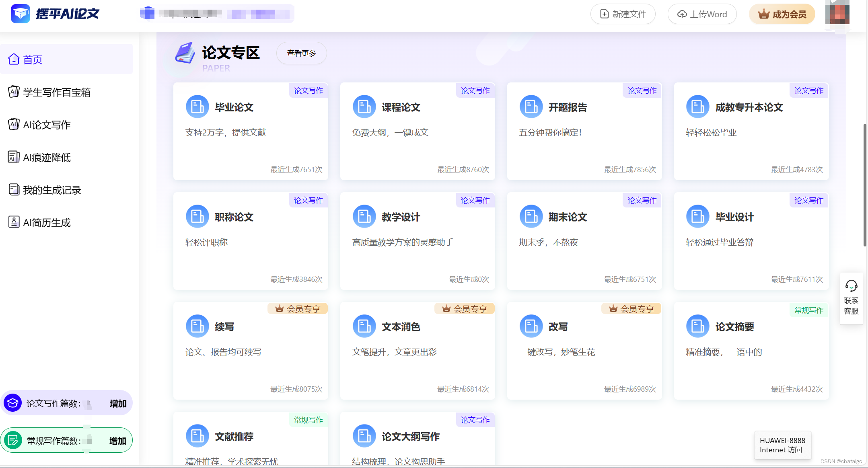Click the 开题报告 card icon
This screenshot has height=468, width=868.
click(x=531, y=107)
